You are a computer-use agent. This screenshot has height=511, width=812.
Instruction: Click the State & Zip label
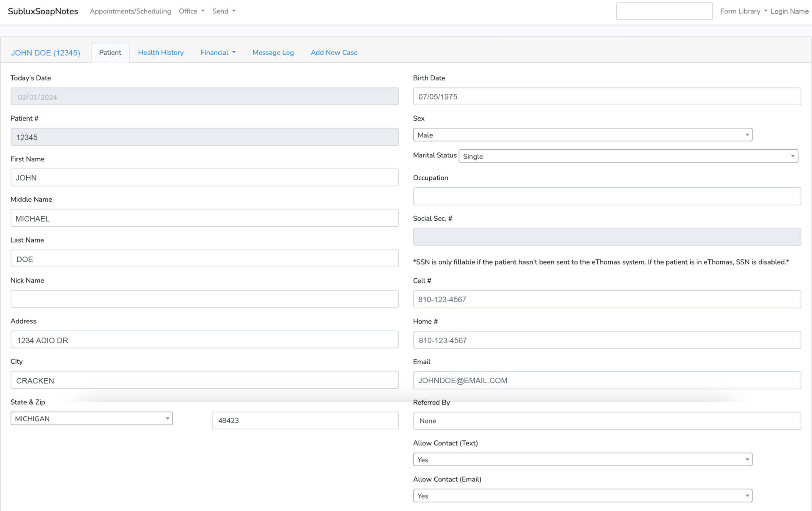point(27,402)
